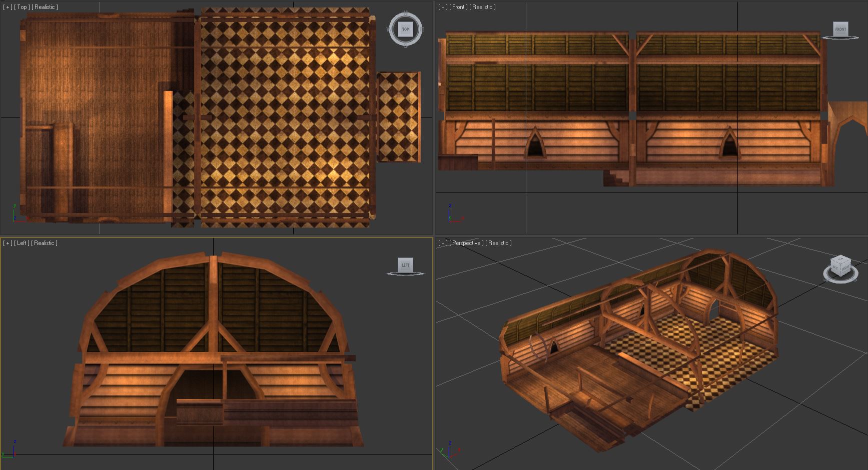This screenshot has height=470, width=868.
Task: Open the Realistic shading menu in Front viewport
Action: point(482,7)
